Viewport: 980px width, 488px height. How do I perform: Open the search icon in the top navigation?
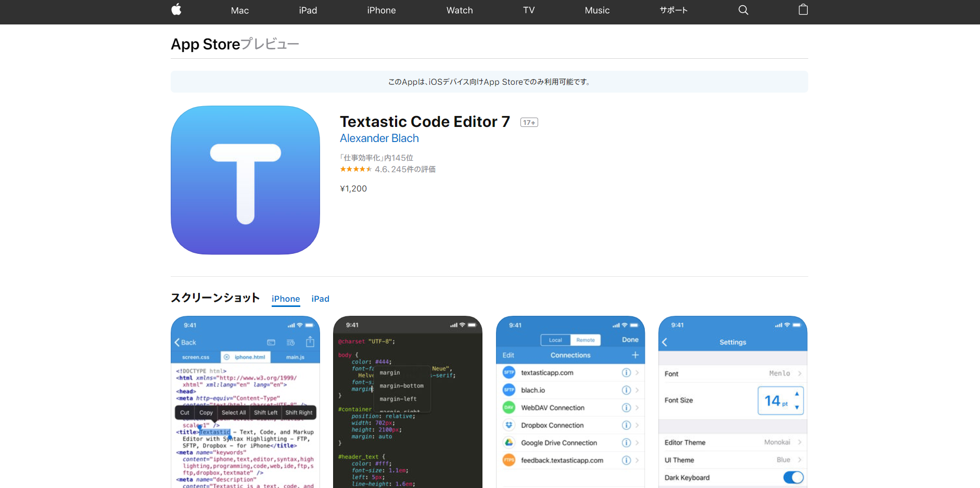tap(743, 10)
